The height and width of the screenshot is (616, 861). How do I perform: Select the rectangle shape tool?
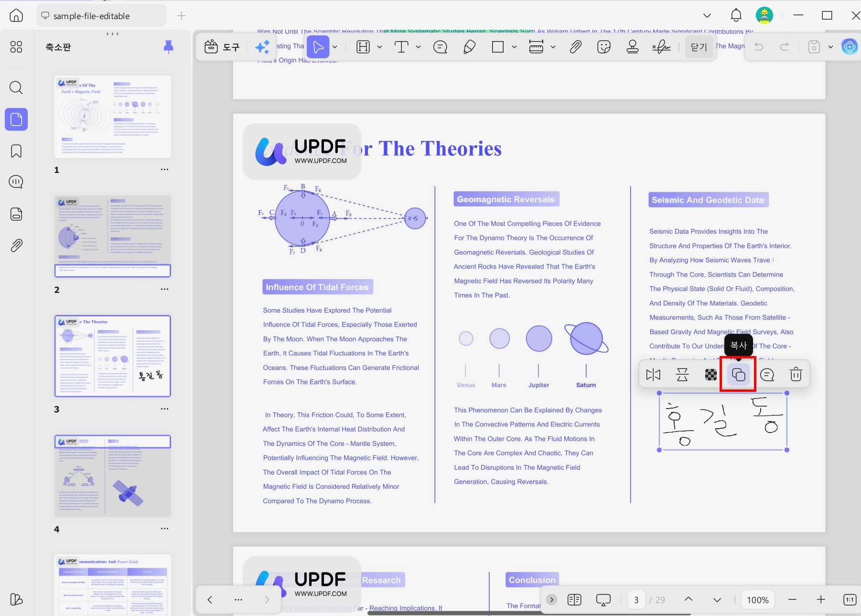[498, 47]
